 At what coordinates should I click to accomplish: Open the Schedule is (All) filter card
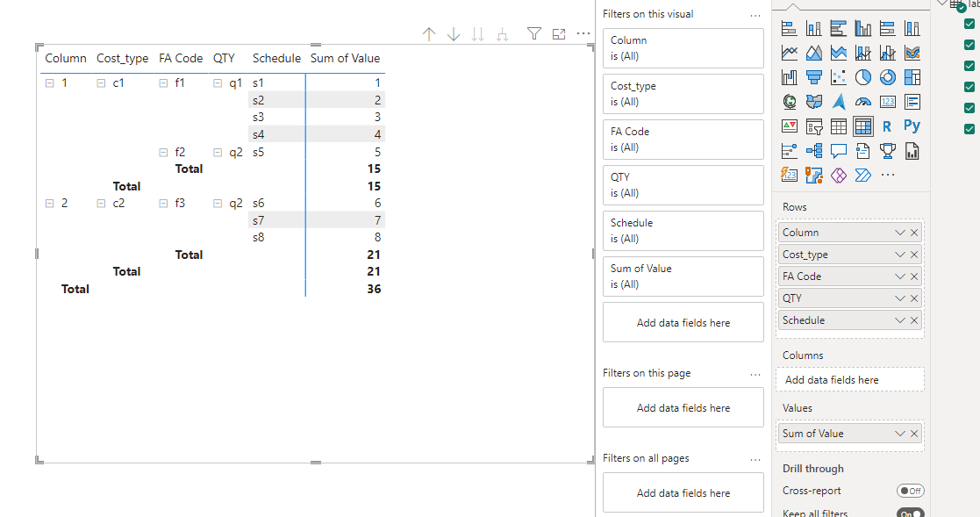(x=683, y=231)
